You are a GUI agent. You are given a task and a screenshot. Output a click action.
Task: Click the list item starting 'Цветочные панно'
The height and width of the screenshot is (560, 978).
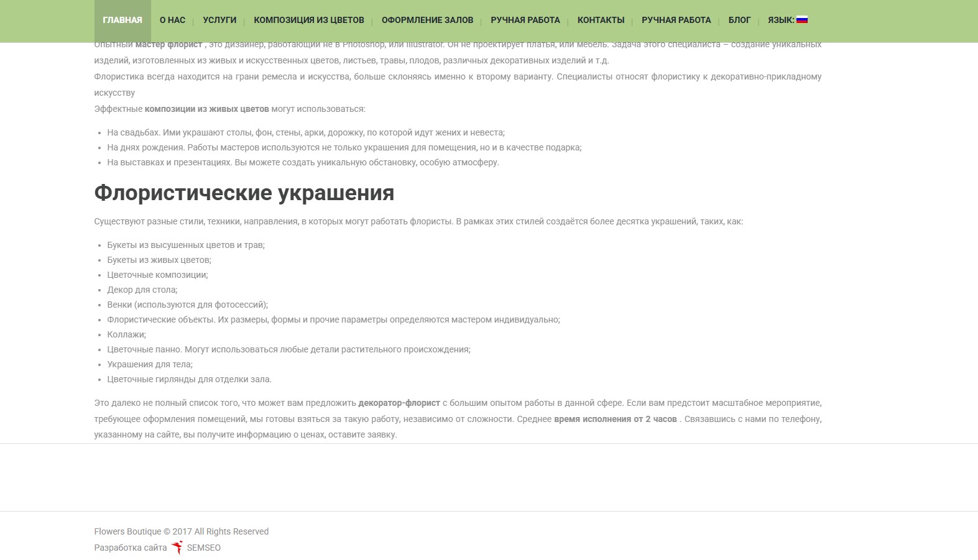click(288, 349)
